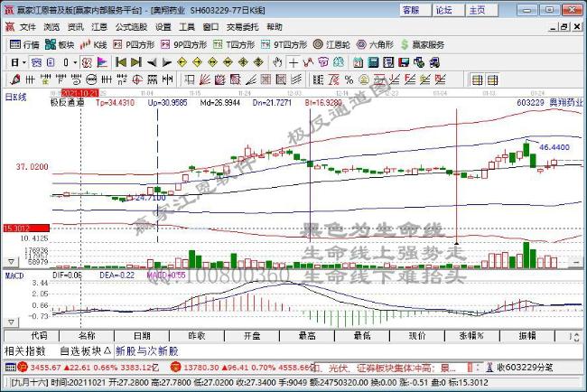Image resolution: width=587 pixels, height=392 pixels.
Task: Open the 公式选股 menu
Action: click(132, 27)
